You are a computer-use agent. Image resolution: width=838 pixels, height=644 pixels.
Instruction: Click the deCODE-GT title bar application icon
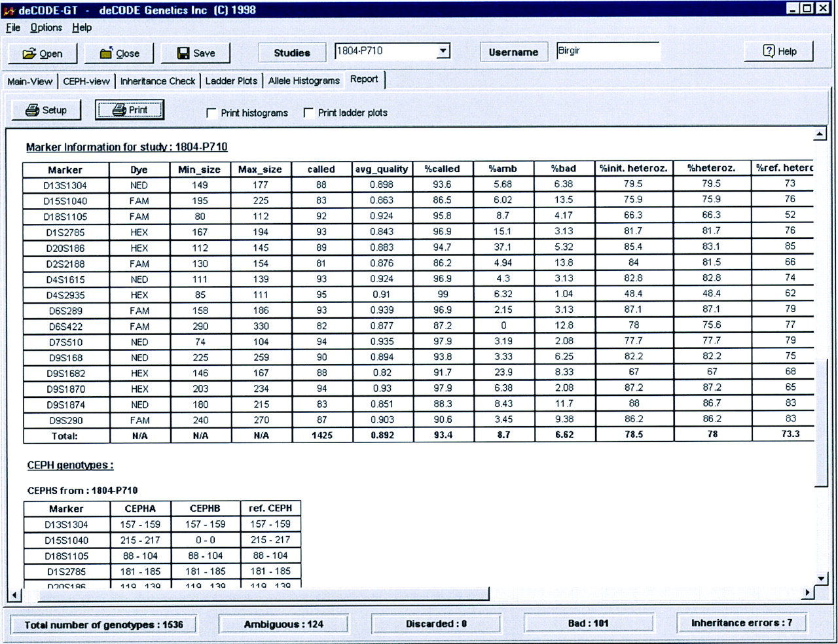[9, 10]
